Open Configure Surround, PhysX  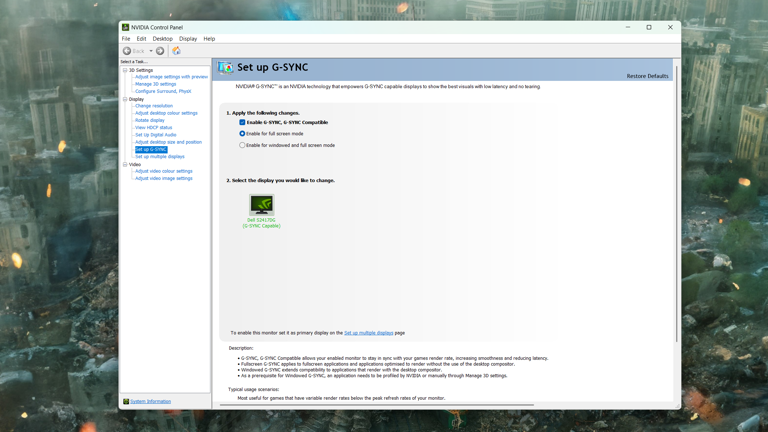pos(163,92)
